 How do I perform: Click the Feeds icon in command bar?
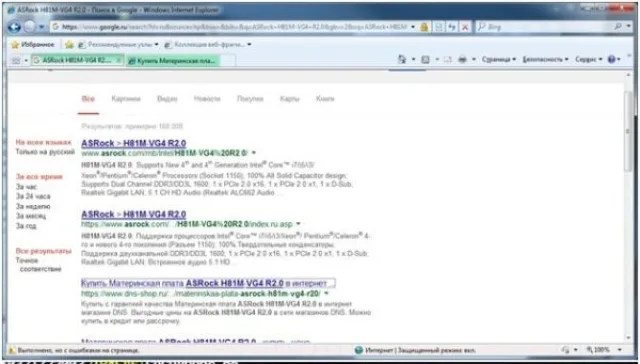point(425,60)
